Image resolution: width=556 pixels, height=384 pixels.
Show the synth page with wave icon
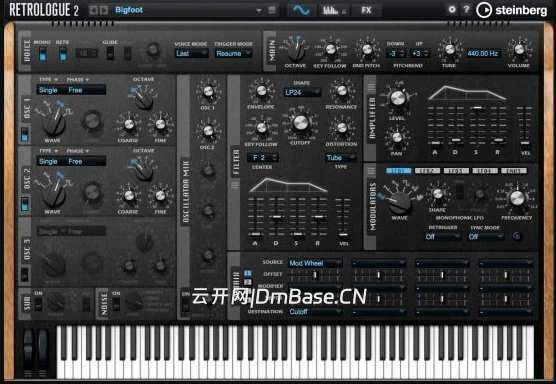[x=301, y=10]
